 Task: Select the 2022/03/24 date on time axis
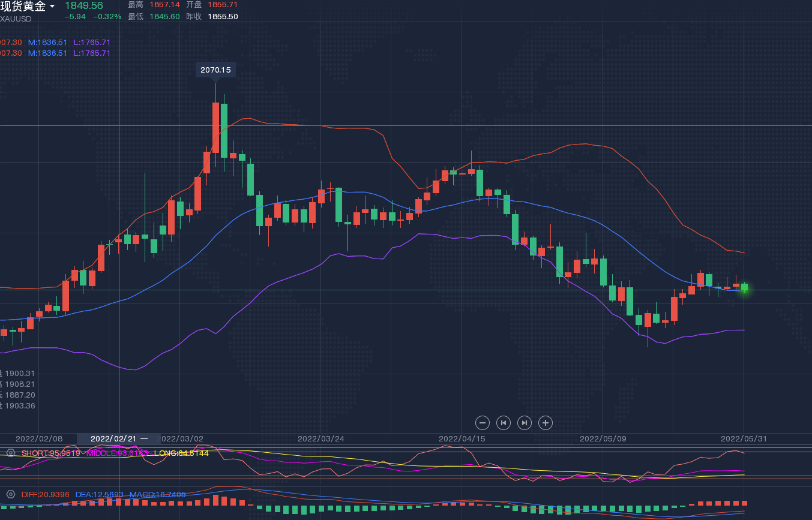point(321,438)
